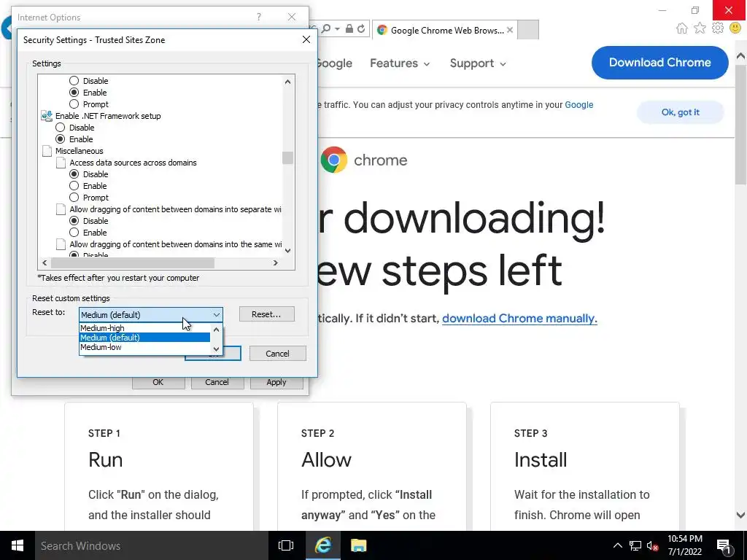747x560 pixels.
Task: Click the muted volume tray icon
Action: click(x=652, y=545)
